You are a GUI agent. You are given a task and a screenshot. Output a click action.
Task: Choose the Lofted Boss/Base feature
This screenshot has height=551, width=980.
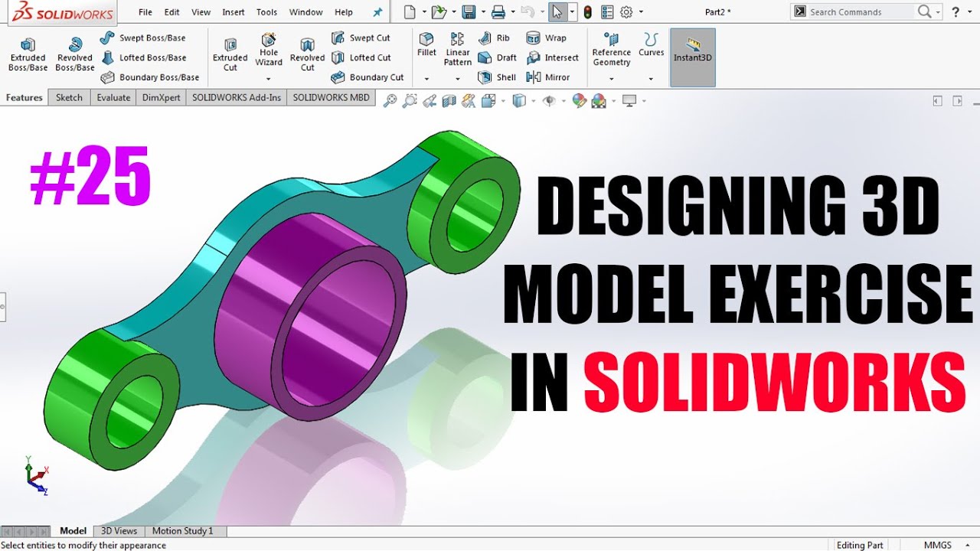tap(143, 57)
